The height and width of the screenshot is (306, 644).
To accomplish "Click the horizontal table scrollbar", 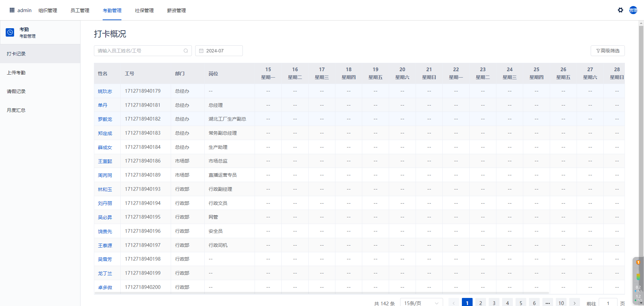I will pyautogui.click(x=322, y=293).
